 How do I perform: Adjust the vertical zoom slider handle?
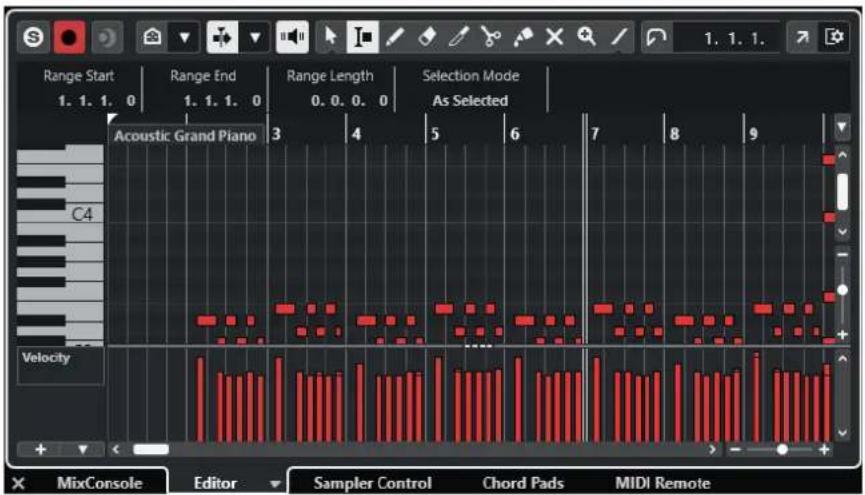coord(842,290)
